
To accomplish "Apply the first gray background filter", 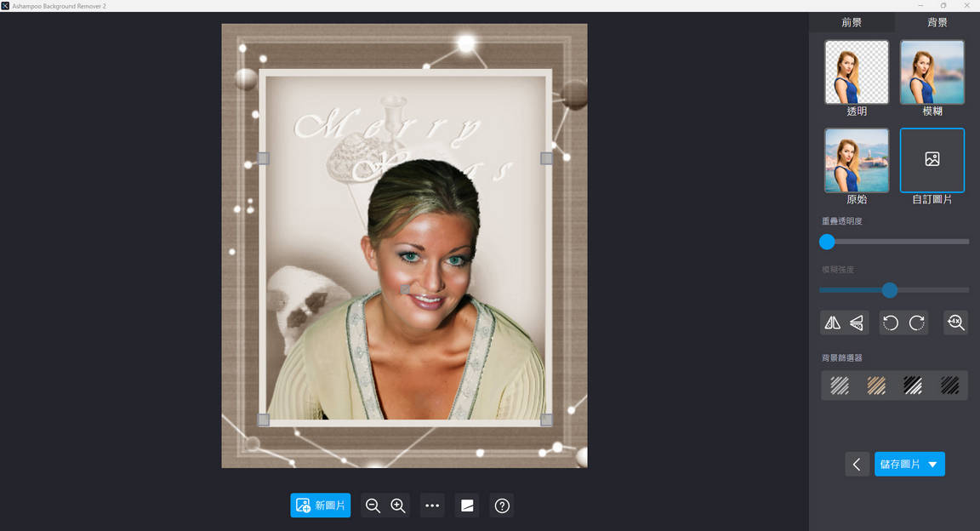I will [x=840, y=385].
